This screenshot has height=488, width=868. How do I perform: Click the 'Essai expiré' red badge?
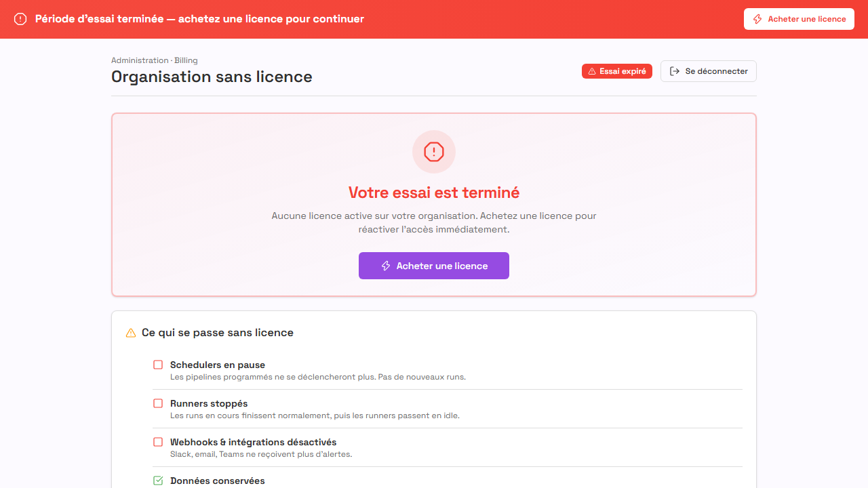point(617,71)
